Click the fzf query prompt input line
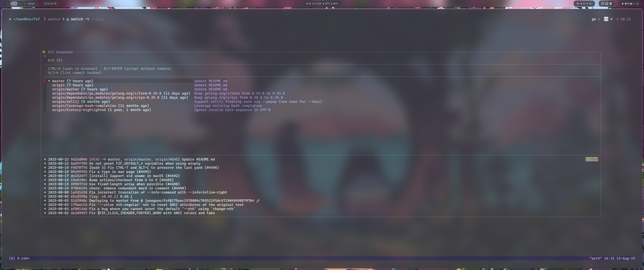 [x=100, y=56]
